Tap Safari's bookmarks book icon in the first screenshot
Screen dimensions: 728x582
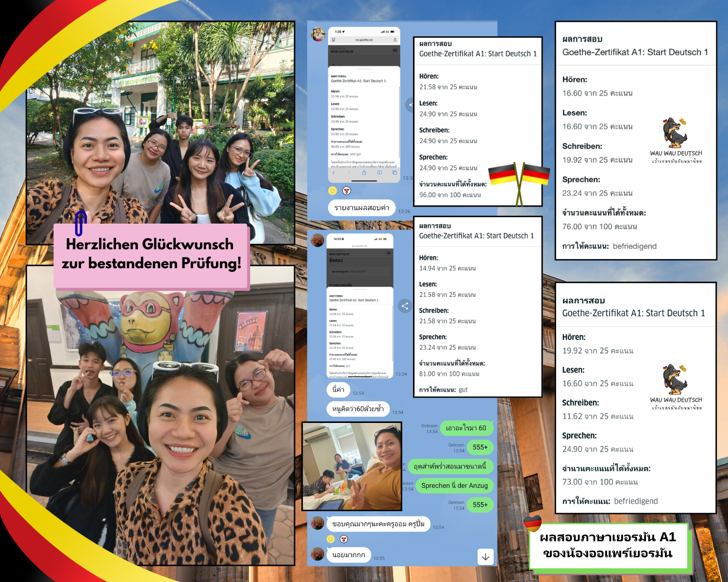(379, 173)
